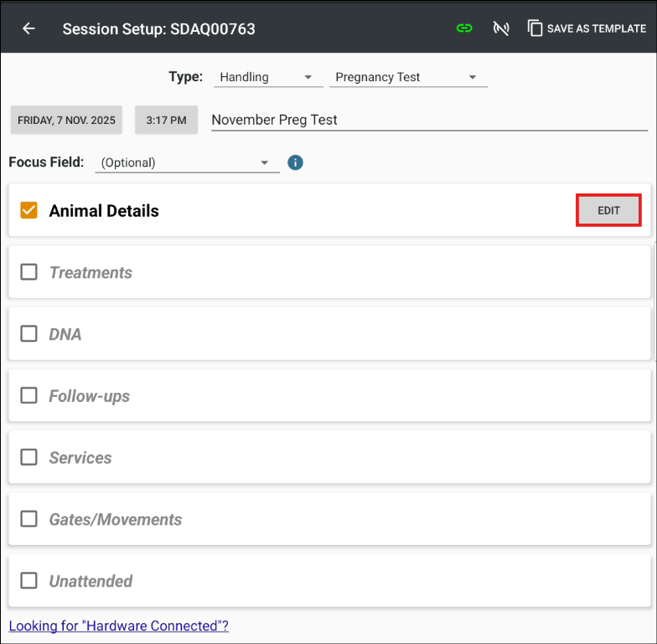657x644 pixels.
Task: Click the blue info icon beside Focus Field
Action: tap(295, 162)
